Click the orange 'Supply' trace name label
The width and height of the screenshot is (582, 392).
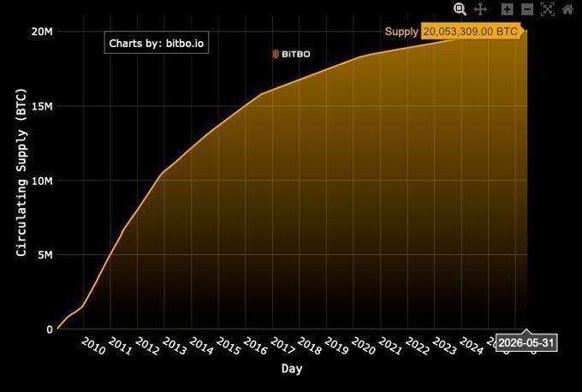point(401,31)
